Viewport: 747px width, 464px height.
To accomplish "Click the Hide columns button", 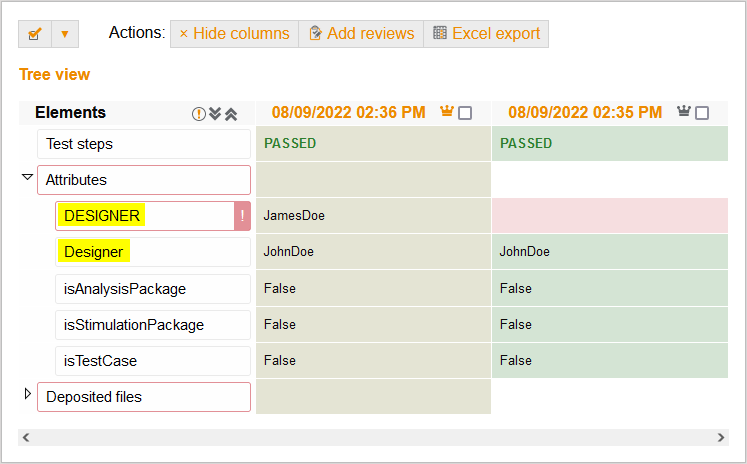I will (x=234, y=34).
